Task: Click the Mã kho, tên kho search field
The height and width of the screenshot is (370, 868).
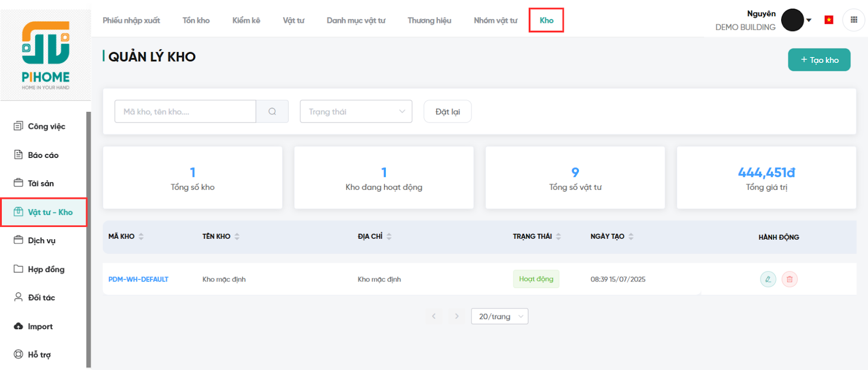Action: 185,111
